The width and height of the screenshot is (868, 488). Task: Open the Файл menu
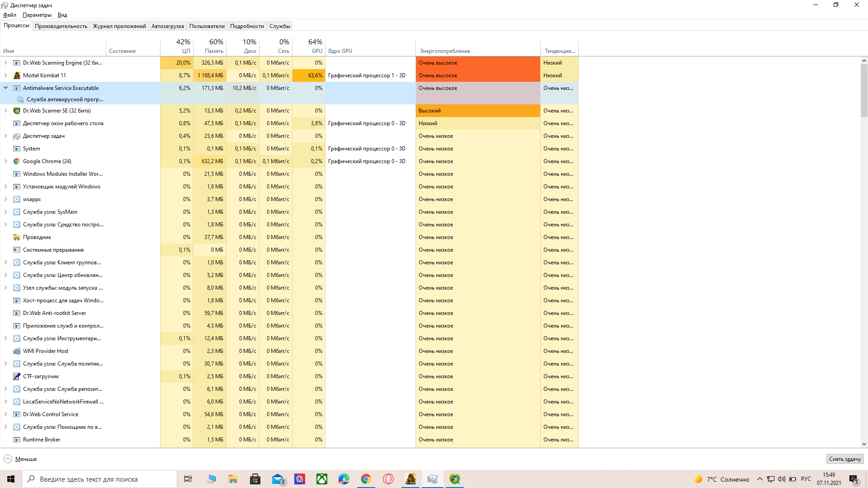[x=9, y=15]
